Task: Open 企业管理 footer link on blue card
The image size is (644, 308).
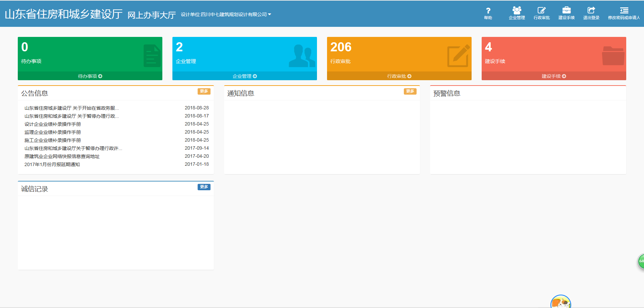Action: [245, 76]
